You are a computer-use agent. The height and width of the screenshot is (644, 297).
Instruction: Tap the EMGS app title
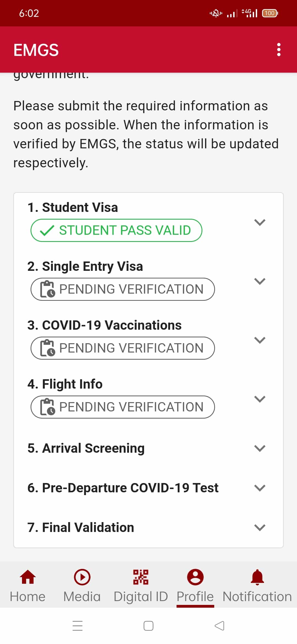(x=36, y=50)
